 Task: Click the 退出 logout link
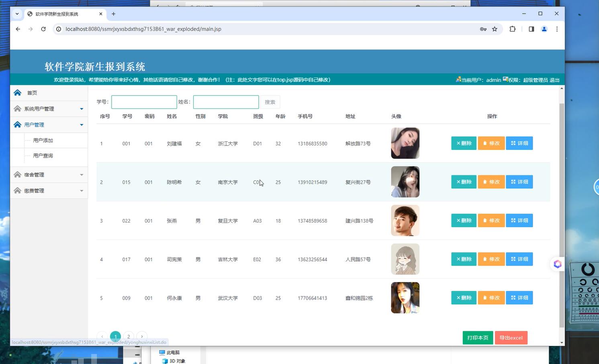coord(554,80)
